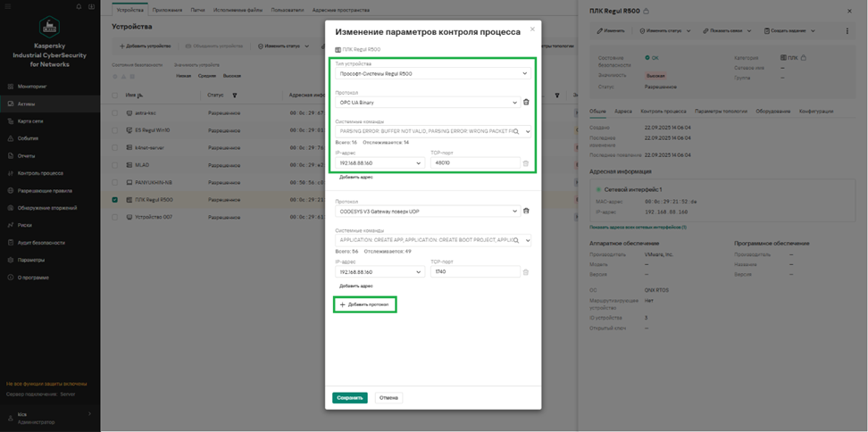Open События in the sidebar
Viewport: 868px width, 432px height.
click(27, 138)
